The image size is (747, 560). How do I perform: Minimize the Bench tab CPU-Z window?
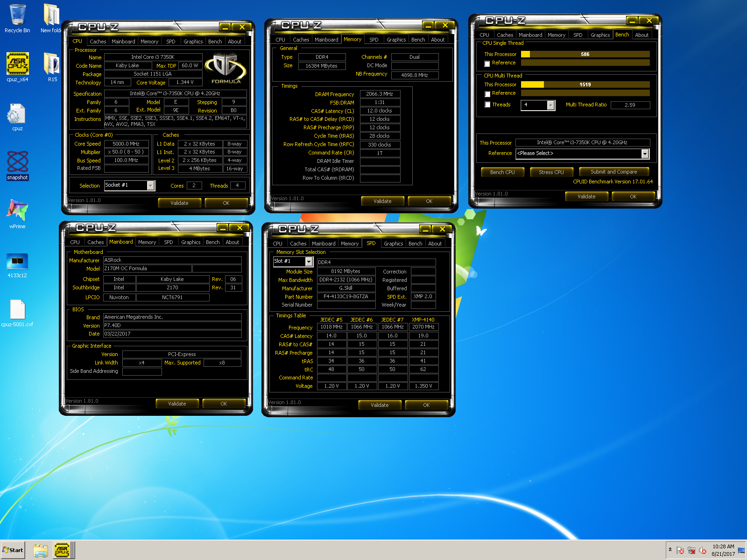632,21
